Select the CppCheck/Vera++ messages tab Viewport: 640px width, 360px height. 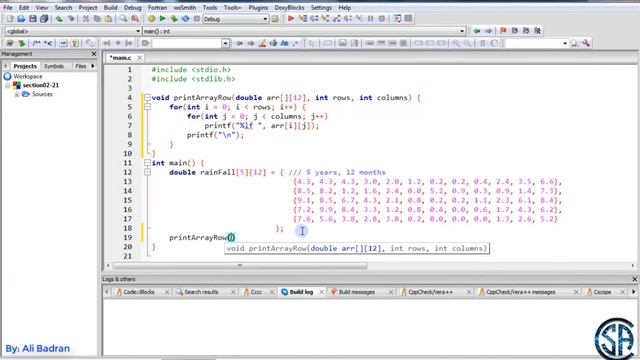tap(520, 292)
